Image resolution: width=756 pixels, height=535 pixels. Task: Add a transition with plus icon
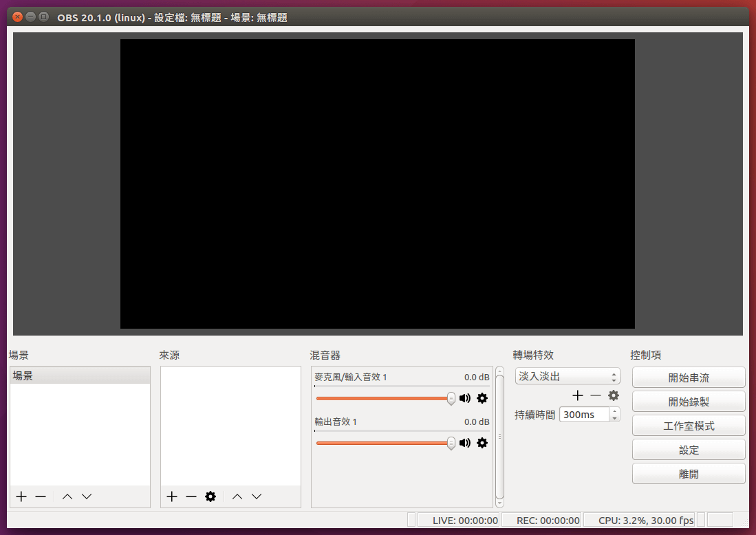pyautogui.click(x=578, y=395)
